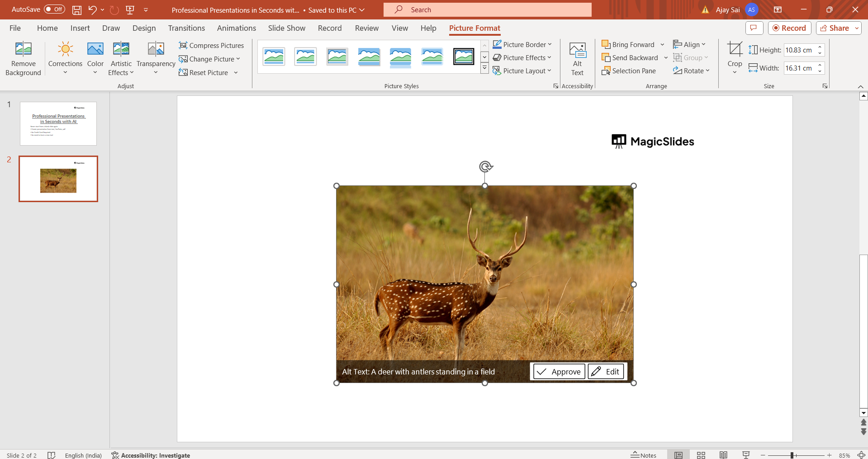Expand the Picture Styles gallery More arrow
Image resolution: width=868 pixels, height=459 pixels.
tap(484, 68)
